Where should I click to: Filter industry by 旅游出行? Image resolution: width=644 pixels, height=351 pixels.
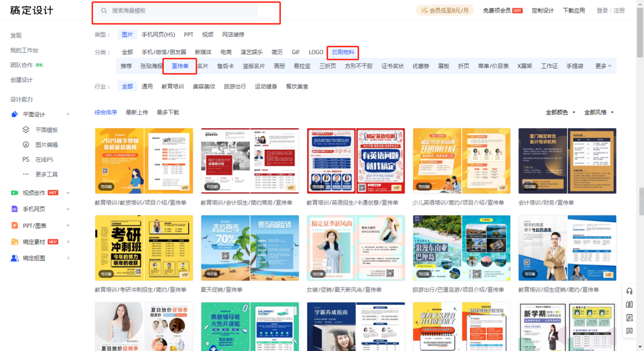click(235, 86)
